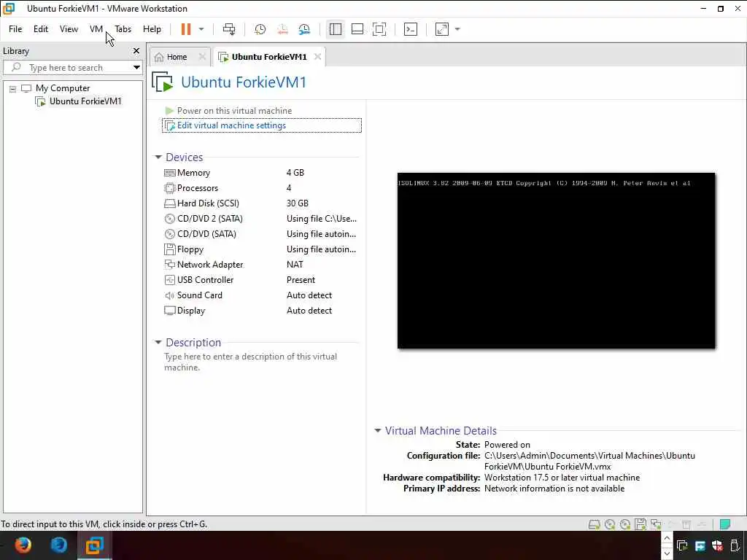Click the network adapter status bar icon
747x560 pixels.
(656, 524)
